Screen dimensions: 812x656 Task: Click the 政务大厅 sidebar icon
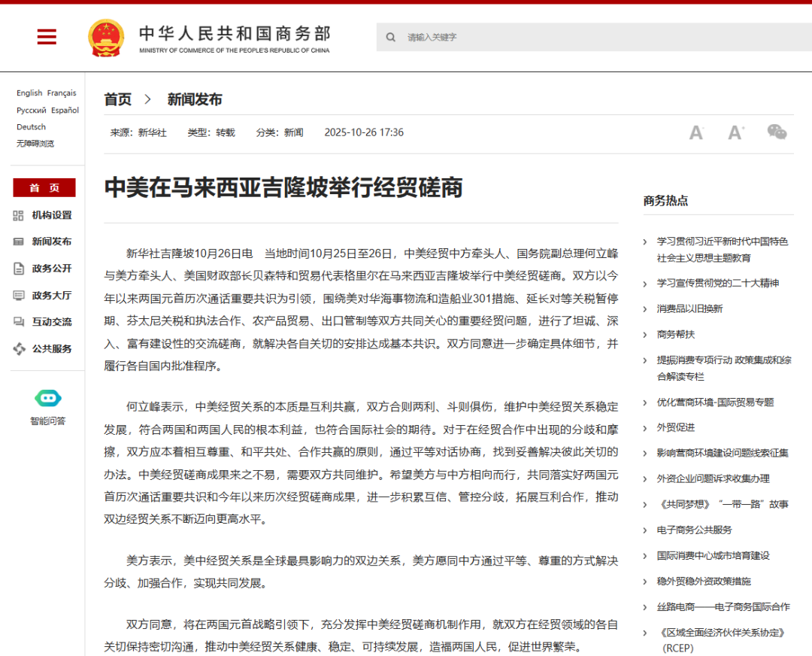pos(17,295)
